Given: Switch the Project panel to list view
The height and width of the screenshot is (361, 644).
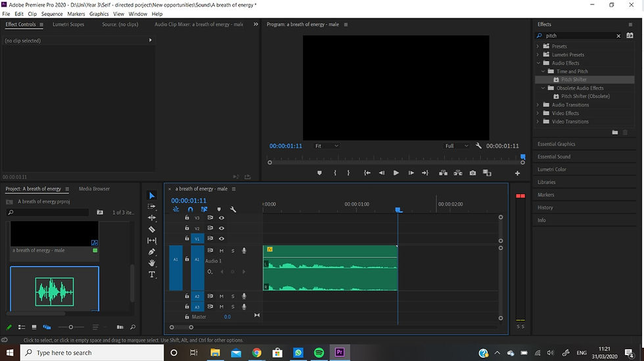Looking at the screenshot, I should [x=22, y=327].
